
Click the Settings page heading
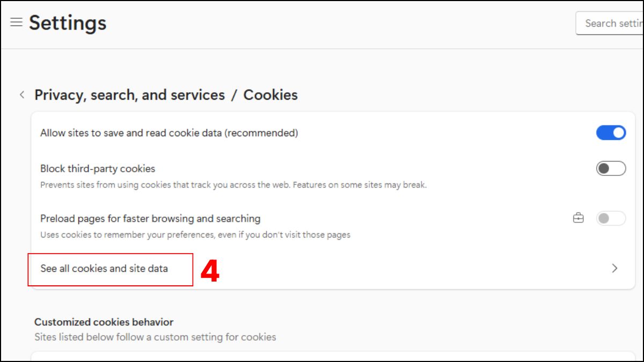coord(68,22)
